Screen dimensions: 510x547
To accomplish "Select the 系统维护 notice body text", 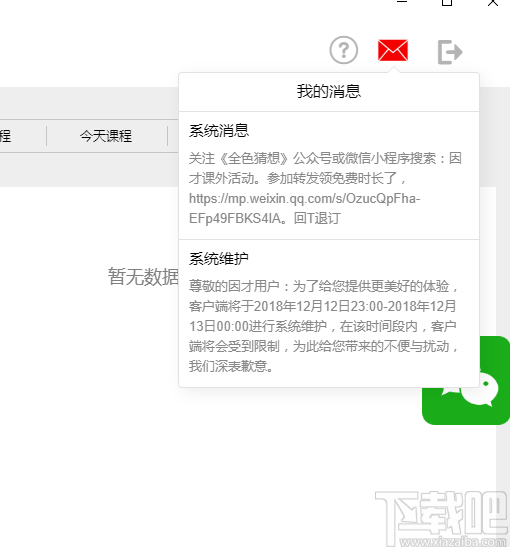I will [x=323, y=326].
